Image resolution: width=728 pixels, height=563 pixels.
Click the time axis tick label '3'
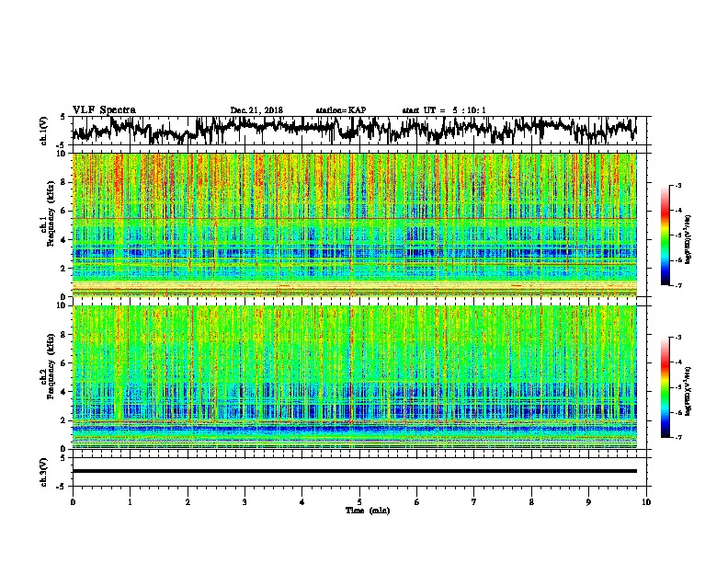[x=245, y=502]
